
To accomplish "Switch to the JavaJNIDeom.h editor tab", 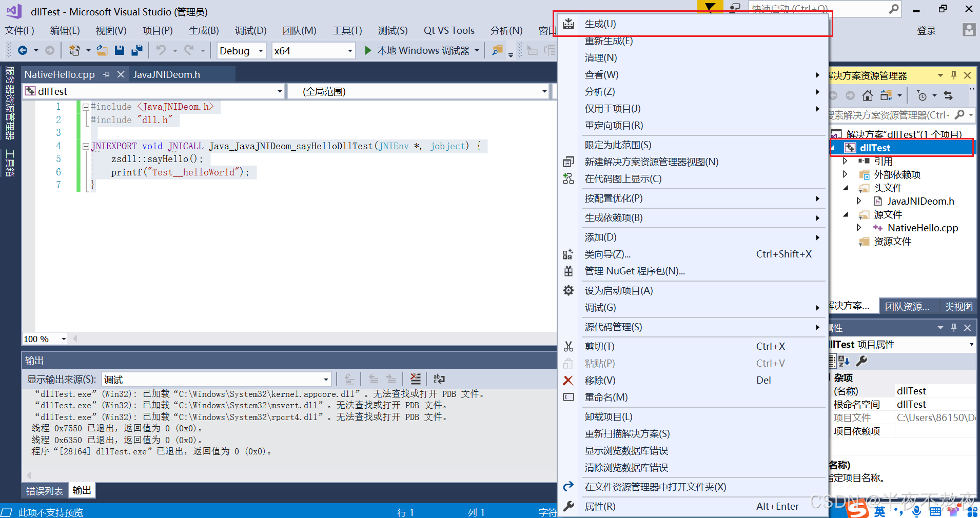I will click(167, 74).
